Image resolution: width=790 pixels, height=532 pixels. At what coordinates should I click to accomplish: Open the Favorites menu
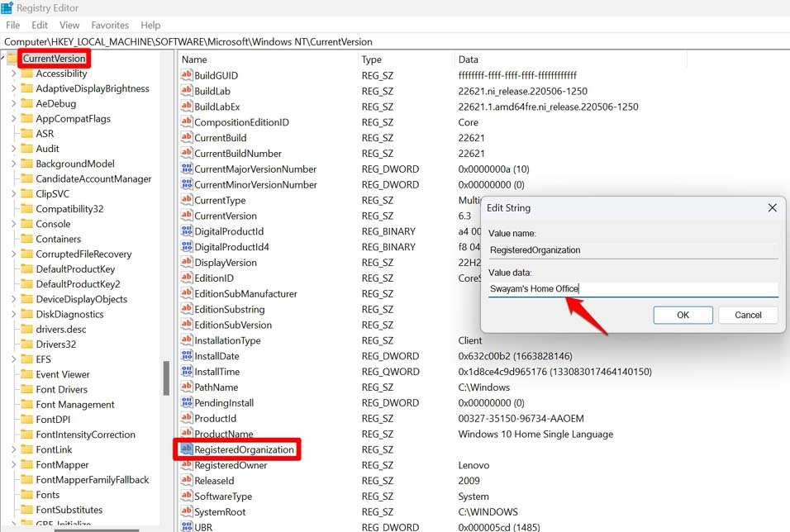pos(110,25)
